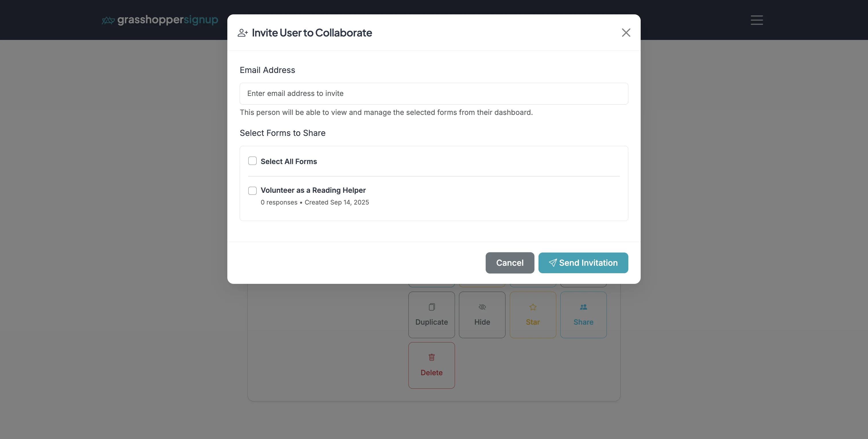
Task: Select the Duplicate copy icon
Action: coord(432,307)
